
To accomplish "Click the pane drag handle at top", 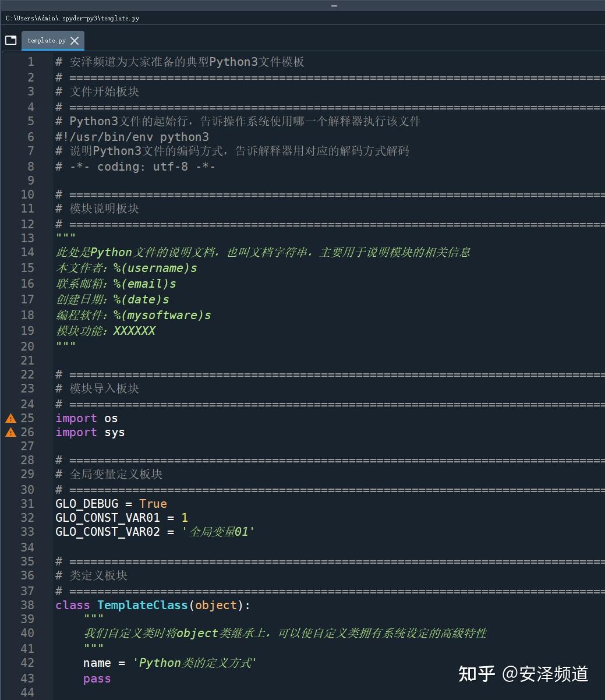I will 334,5.
